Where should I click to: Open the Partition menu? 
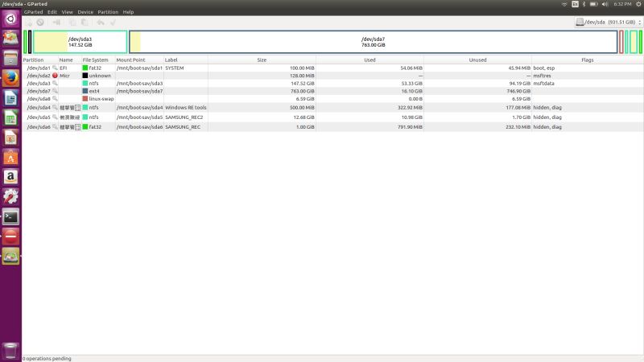pos(108,12)
